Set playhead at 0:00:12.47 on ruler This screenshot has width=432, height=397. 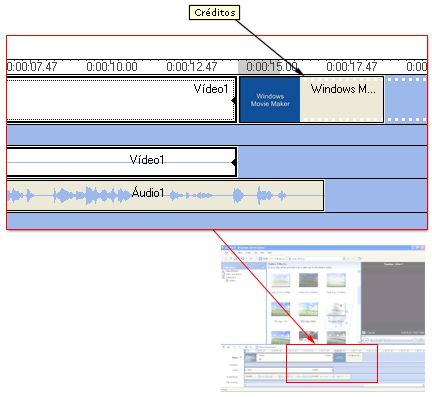point(192,67)
